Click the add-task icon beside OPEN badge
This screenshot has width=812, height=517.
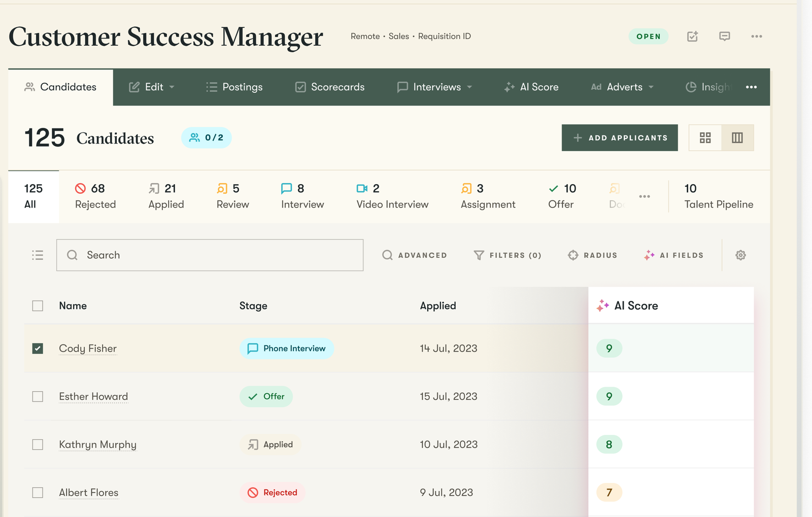(x=692, y=37)
